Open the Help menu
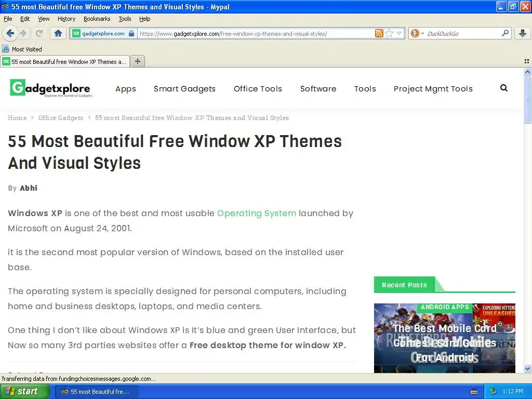This screenshot has height=399, width=532. coord(145,19)
